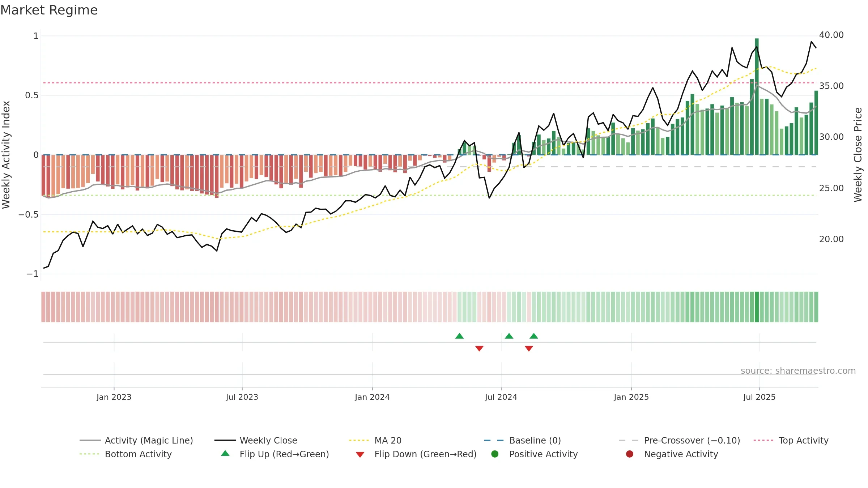868x488 pixels.
Task: Click the Market Regime chart title
Action: coord(49,10)
